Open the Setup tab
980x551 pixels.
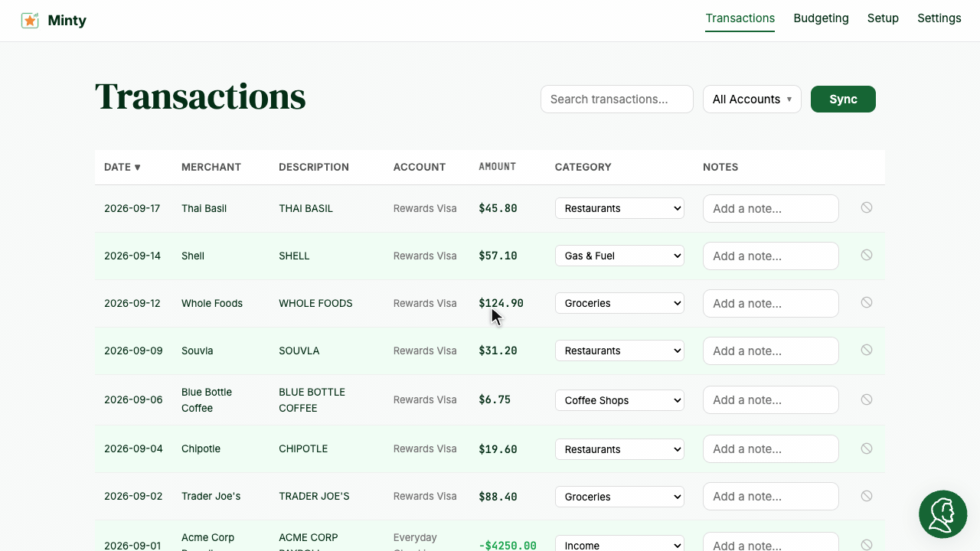[x=883, y=18]
